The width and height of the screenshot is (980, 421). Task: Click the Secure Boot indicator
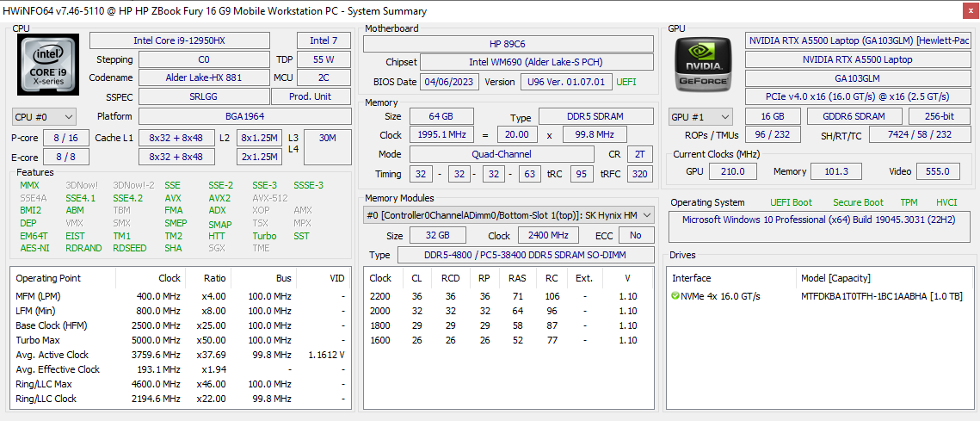(858, 202)
